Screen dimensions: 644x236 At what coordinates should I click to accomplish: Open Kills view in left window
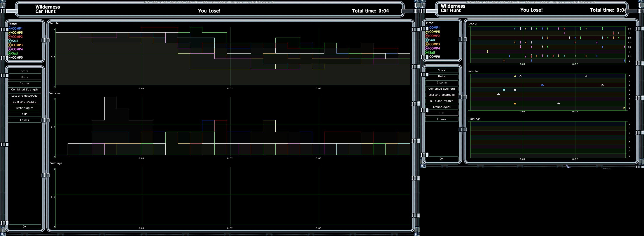pyautogui.click(x=24, y=114)
